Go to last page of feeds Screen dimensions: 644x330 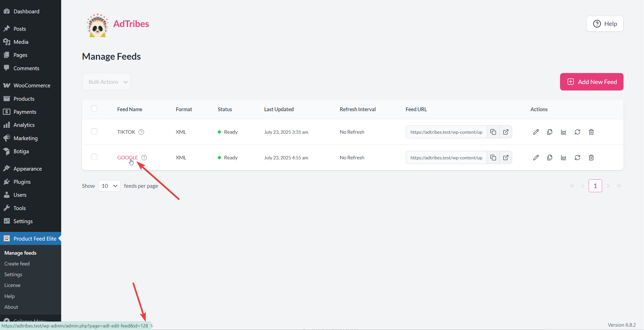pos(619,186)
